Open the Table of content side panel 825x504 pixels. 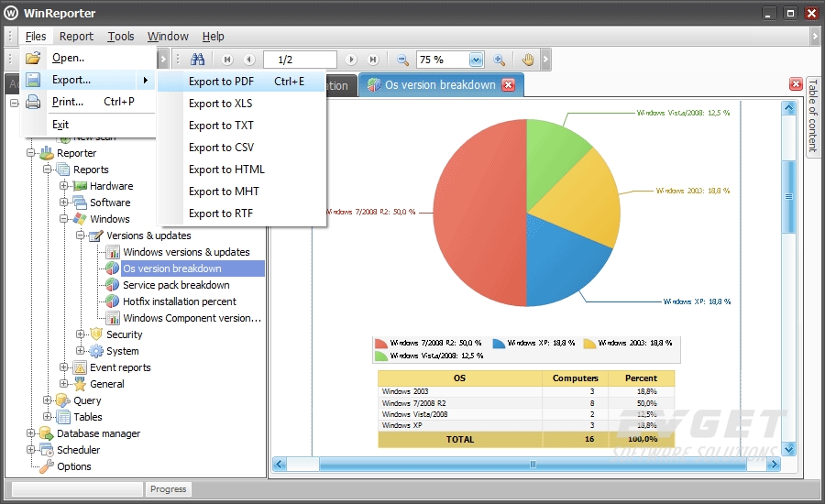tap(812, 115)
